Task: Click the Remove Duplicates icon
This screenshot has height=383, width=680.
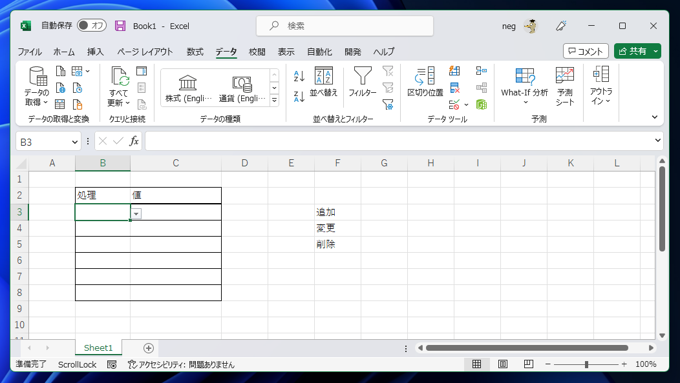Action: pyautogui.click(x=454, y=88)
